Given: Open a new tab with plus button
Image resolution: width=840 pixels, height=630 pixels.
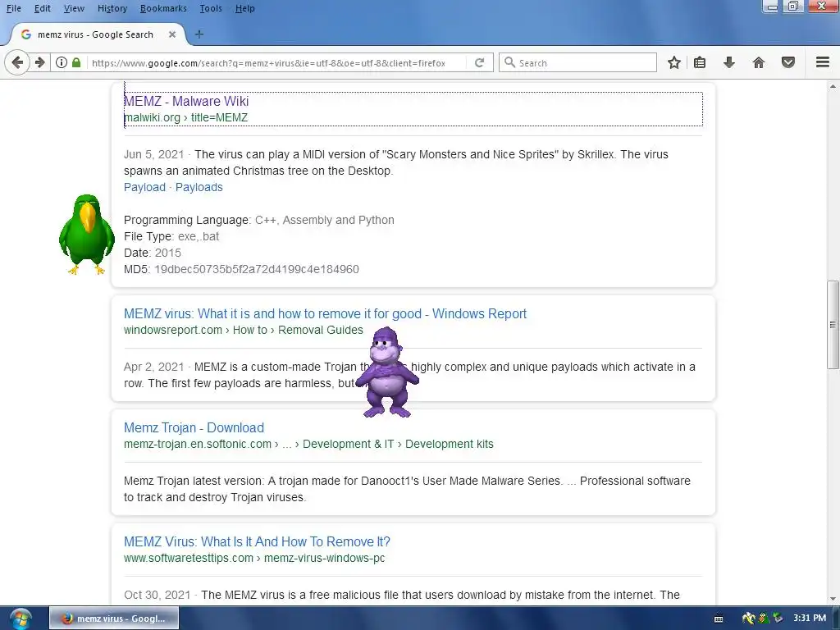Looking at the screenshot, I should tap(199, 34).
